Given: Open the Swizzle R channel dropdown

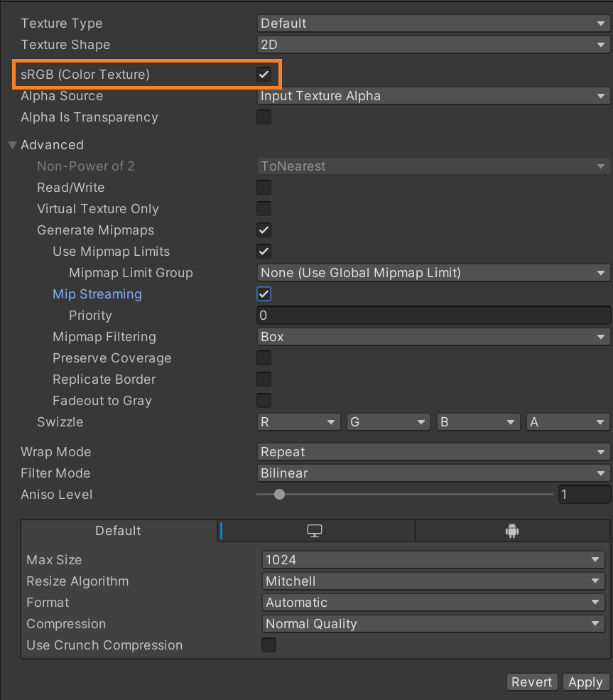Looking at the screenshot, I should pos(298,422).
